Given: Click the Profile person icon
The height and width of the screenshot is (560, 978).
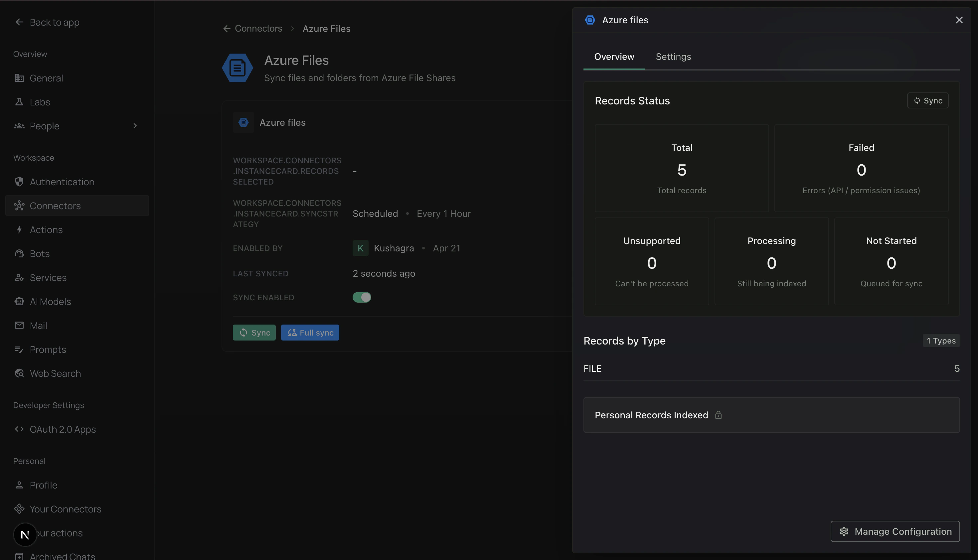Looking at the screenshot, I should (x=19, y=485).
